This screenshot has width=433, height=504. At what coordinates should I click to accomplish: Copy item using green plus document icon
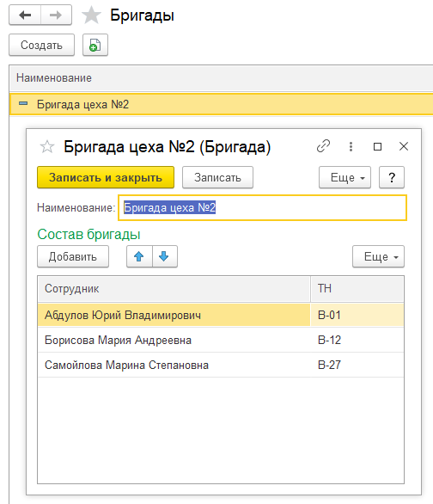[95, 45]
